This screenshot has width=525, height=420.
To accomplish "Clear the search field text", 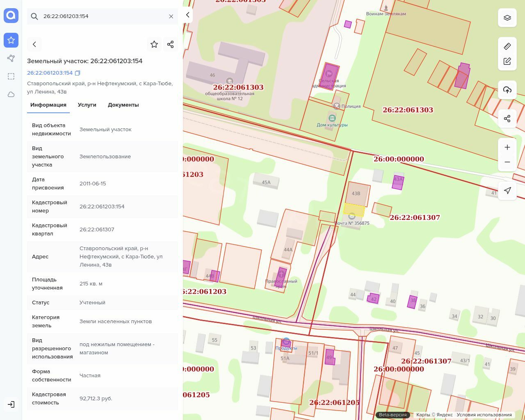I will 171,16.
